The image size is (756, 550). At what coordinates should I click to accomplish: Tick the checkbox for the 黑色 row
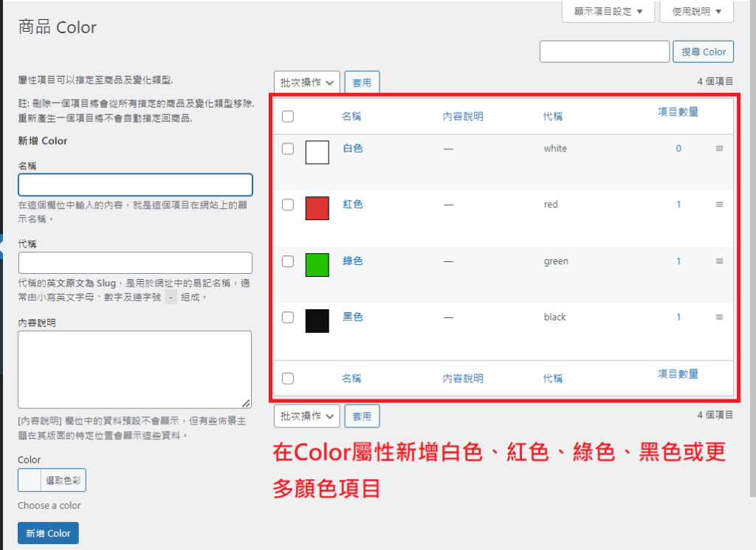(288, 317)
